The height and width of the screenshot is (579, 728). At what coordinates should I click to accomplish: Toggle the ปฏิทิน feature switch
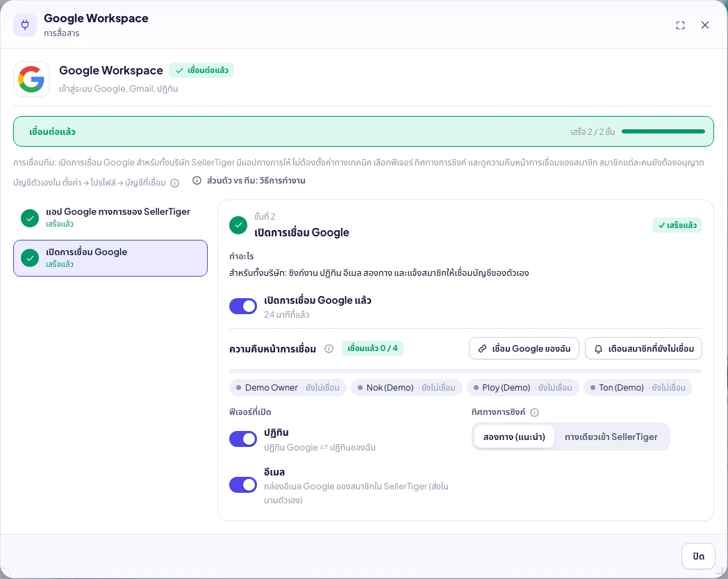click(x=243, y=439)
